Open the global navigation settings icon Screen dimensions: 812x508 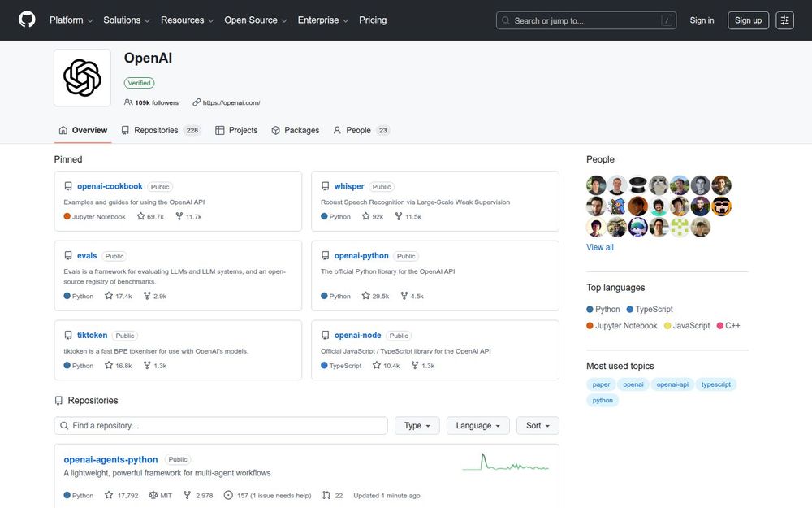click(784, 20)
